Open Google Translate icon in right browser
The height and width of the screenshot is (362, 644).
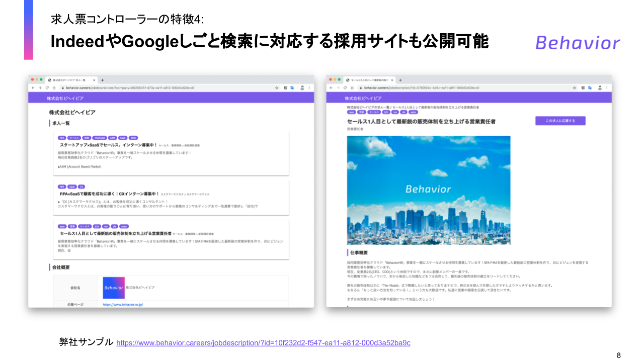coord(590,87)
